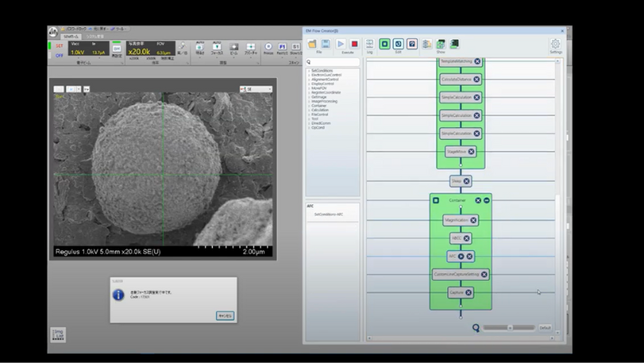Delete the CalculateDistance node
The image size is (644, 363).
[x=476, y=80]
